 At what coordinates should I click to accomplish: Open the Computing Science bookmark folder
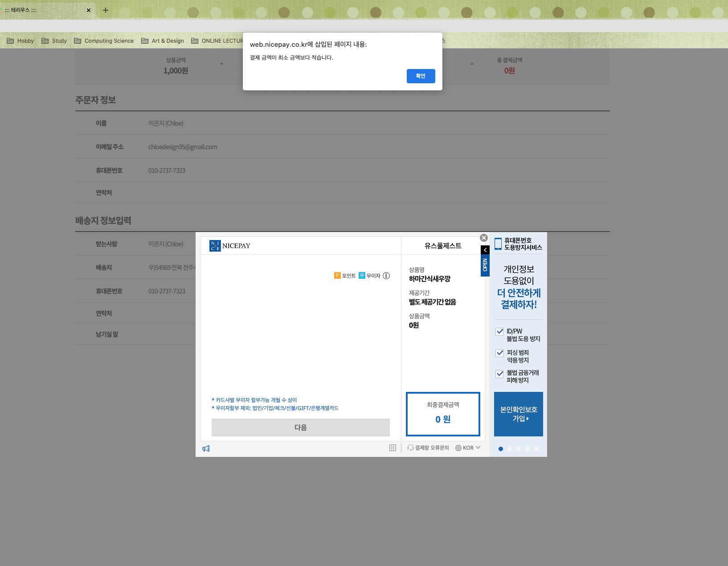click(x=104, y=41)
